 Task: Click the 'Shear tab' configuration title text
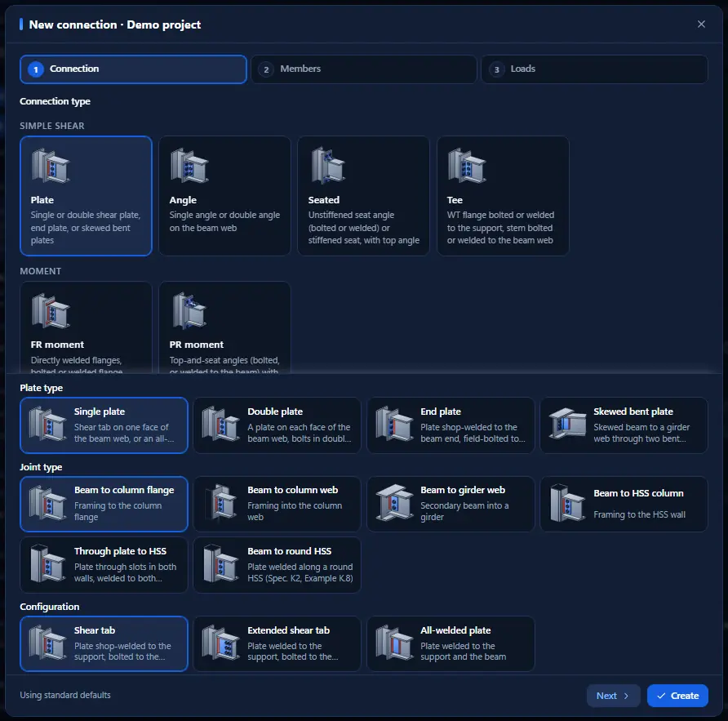pos(94,630)
